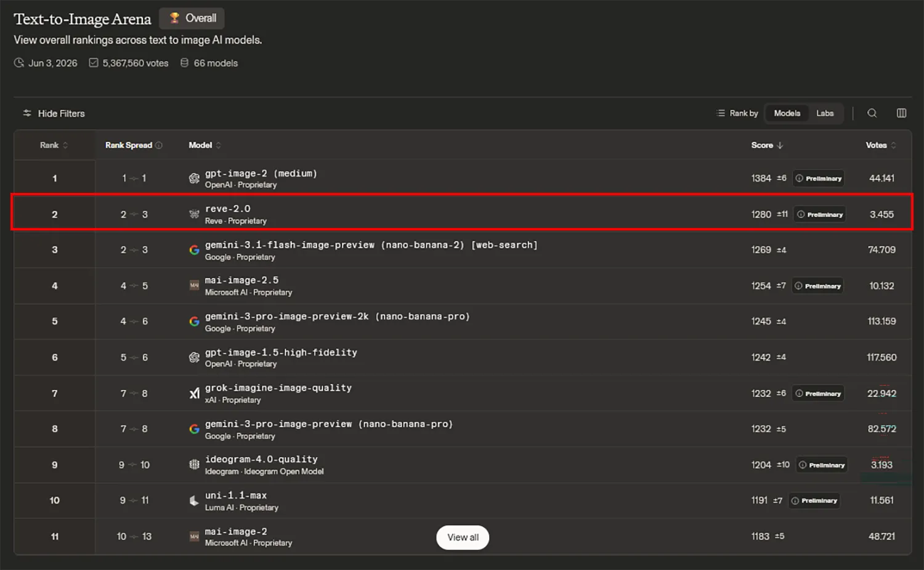Sort by Votes column header
The height and width of the screenshot is (570, 924).
(881, 145)
